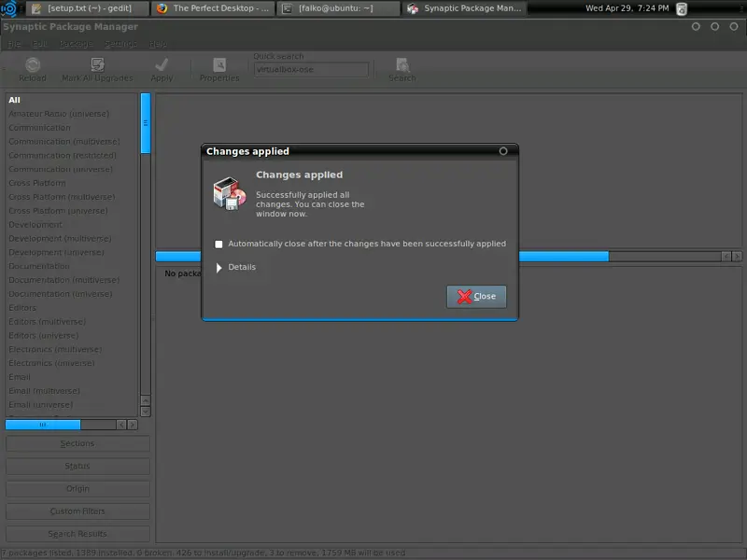Image resolution: width=747 pixels, height=560 pixels.
Task: Click the category list scroll down arrow
Action: tap(146, 412)
